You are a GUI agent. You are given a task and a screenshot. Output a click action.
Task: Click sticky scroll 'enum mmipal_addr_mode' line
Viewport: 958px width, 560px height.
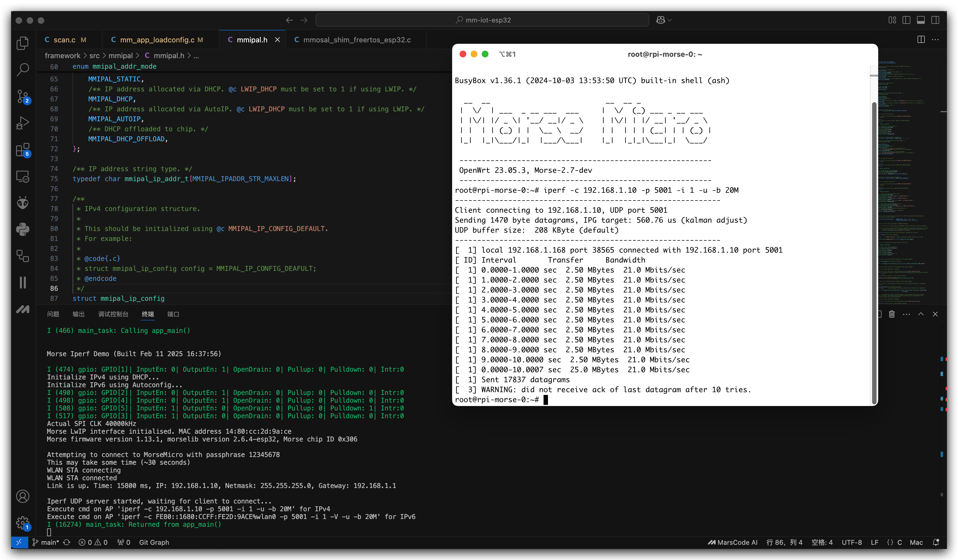[114, 66]
